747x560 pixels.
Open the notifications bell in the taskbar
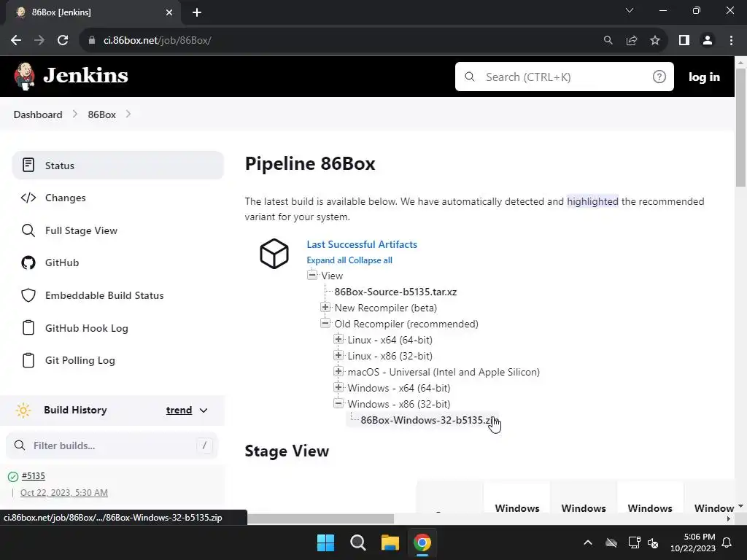coord(727,542)
